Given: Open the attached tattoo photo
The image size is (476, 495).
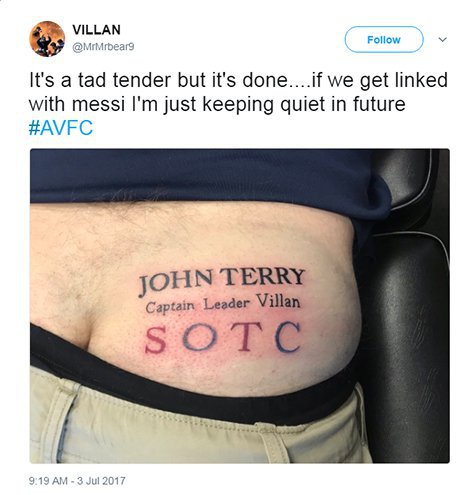Looking at the screenshot, I should click(x=240, y=306).
